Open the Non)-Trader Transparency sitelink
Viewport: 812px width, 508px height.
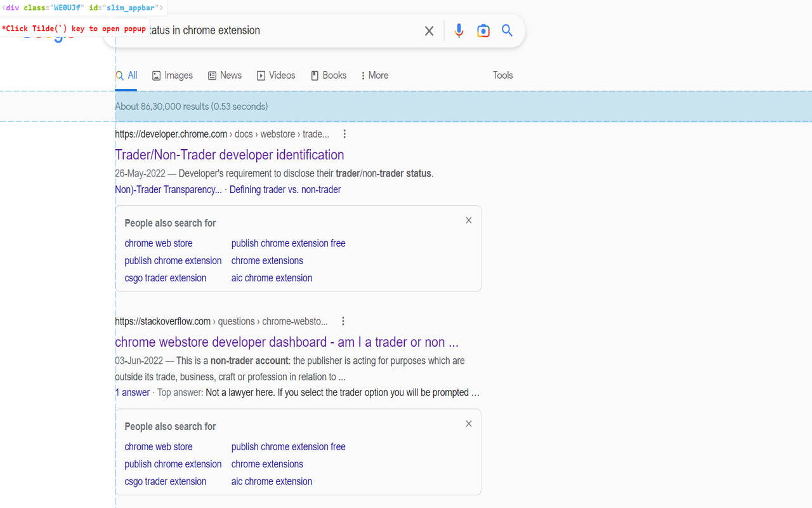click(x=168, y=189)
